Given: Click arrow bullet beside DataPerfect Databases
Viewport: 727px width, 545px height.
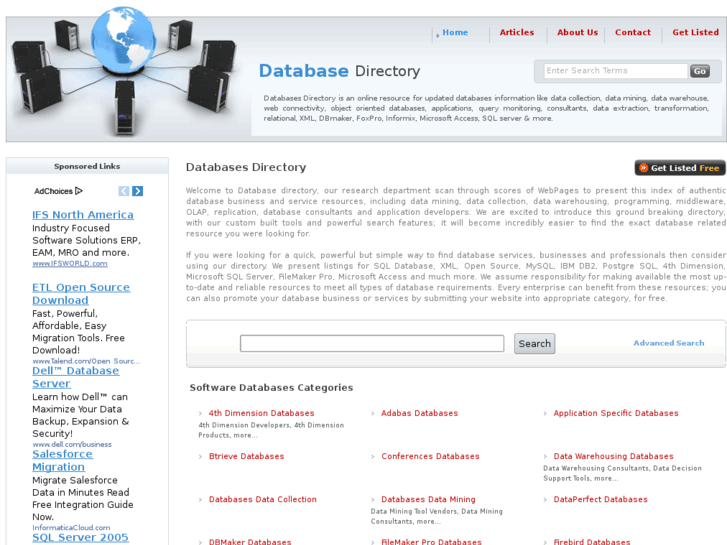Looking at the screenshot, I should pos(545,500).
